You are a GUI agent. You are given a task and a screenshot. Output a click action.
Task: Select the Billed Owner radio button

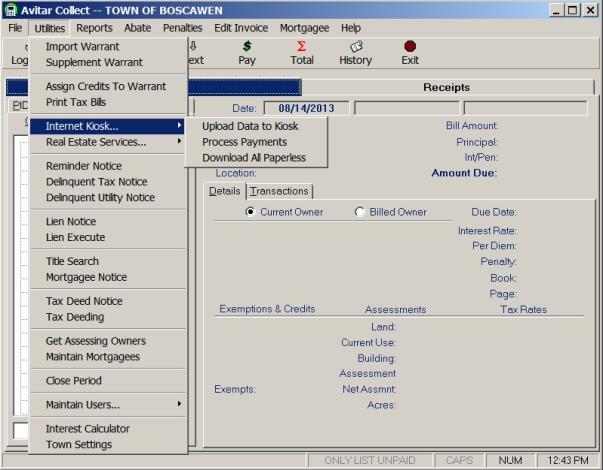click(360, 212)
